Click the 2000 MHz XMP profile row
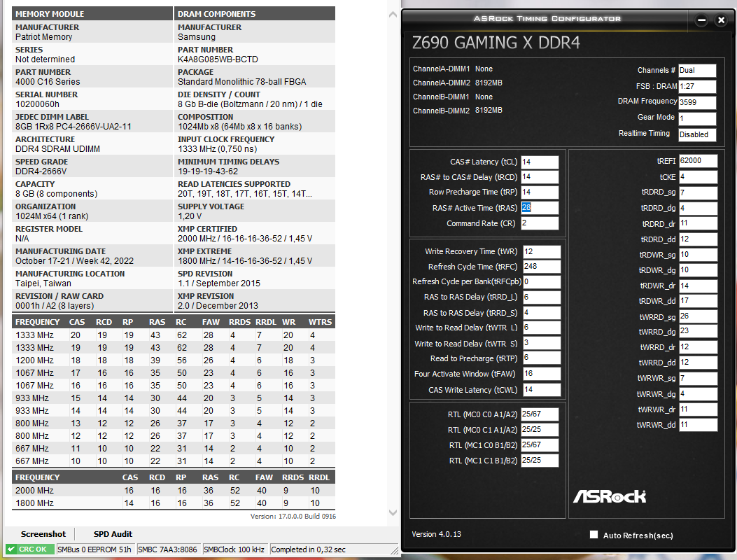Screen dimensions: 737x560 click(x=174, y=491)
